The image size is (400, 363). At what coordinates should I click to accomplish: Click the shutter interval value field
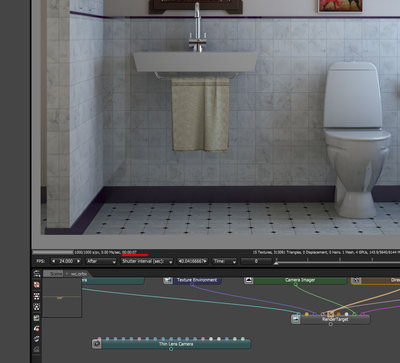193,261
